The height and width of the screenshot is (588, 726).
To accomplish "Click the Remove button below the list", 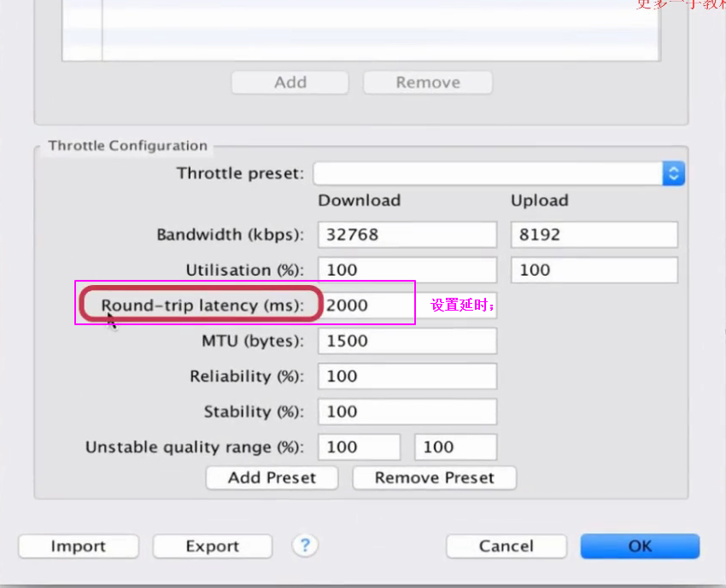I will [x=428, y=83].
